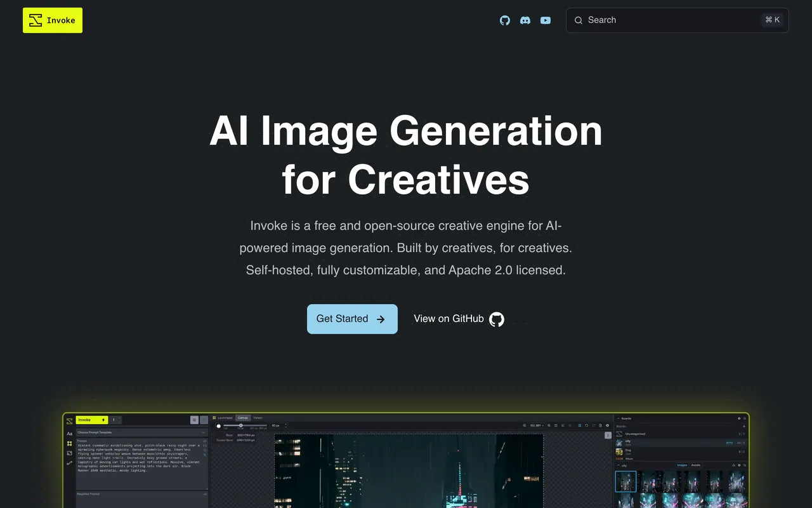Click the list view toggle beside iterations field
The height and width of the screenshot is (508, 812).
point(195,420)
